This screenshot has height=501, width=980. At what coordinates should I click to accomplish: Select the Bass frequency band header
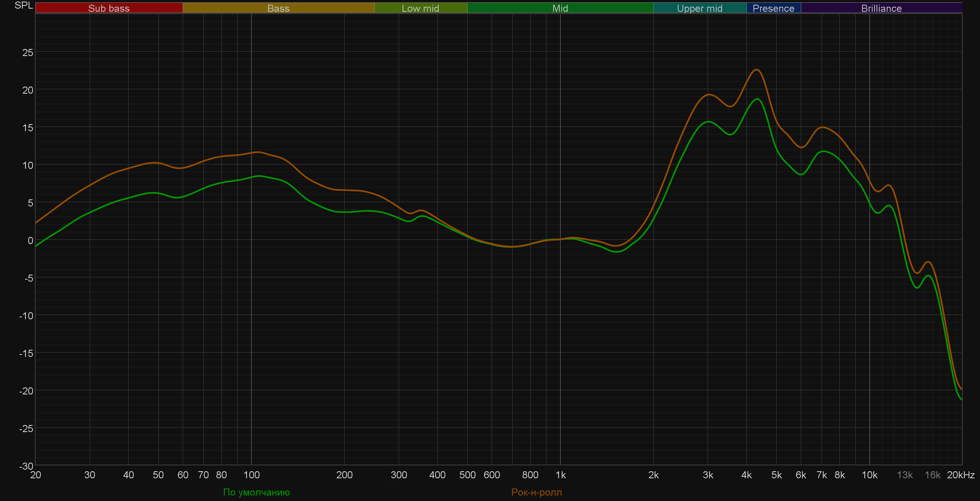(278, 8)
